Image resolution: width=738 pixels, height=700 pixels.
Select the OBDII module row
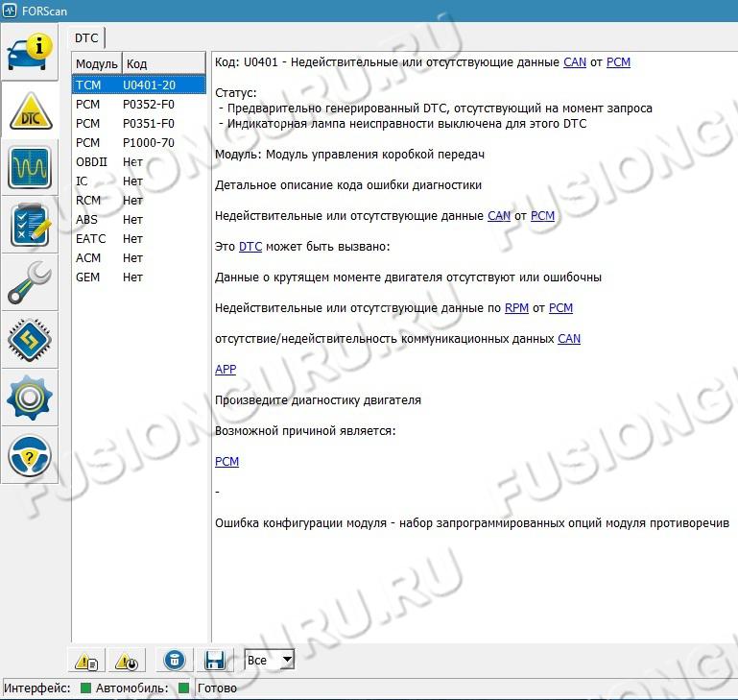click(x=139, y=162)
